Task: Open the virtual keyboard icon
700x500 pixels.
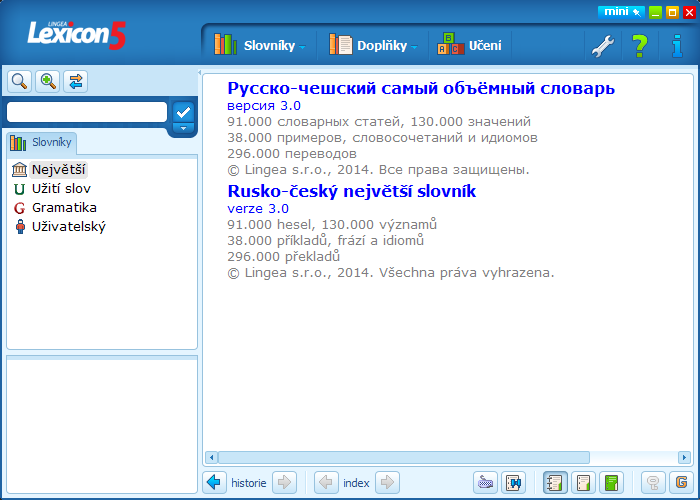Action: (x=485, y=483)
